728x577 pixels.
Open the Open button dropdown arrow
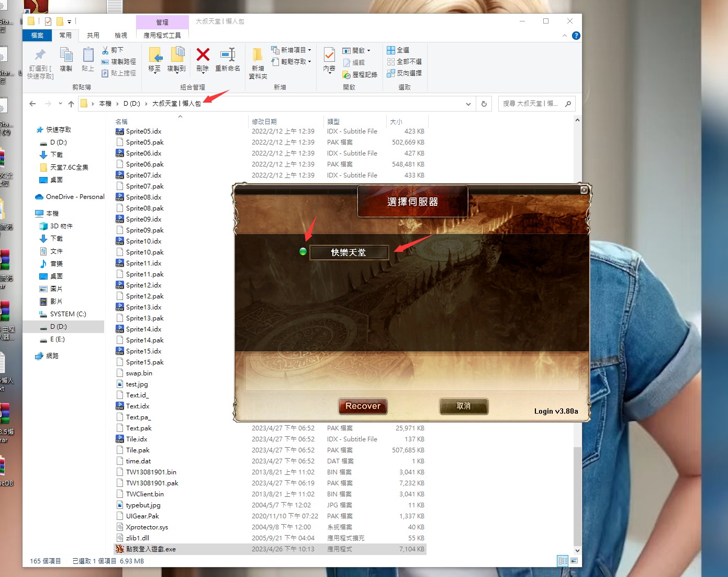click(x=369, y=51)
